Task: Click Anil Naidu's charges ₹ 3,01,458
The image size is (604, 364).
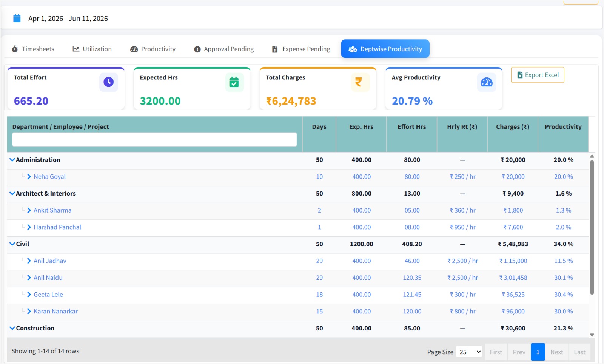Action: point(513,278)
